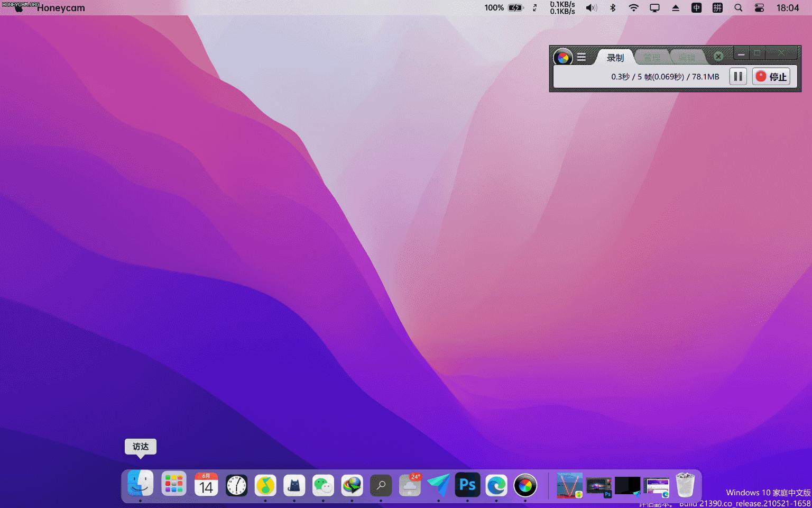Switch to the 编辑 tab in Honeycam
Screen dimensions: 812x508
pyautogui.click(x=686, y=57)
